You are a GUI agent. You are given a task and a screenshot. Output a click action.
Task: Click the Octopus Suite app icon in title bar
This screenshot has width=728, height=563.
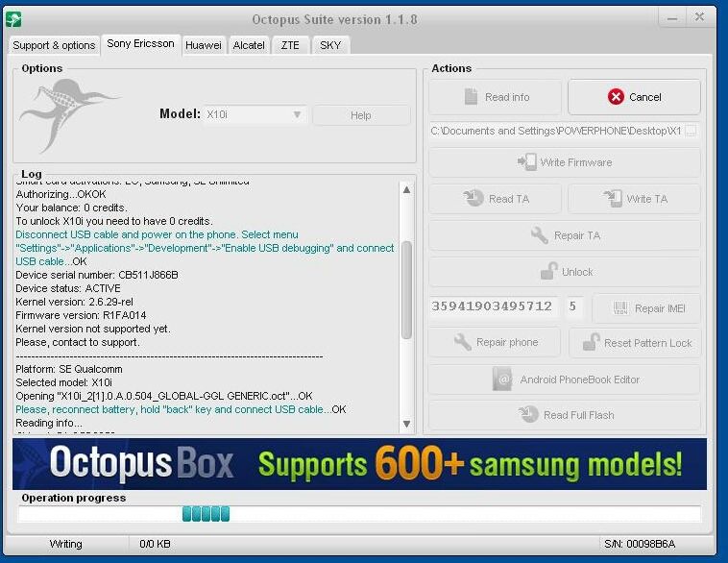point(13,20)
